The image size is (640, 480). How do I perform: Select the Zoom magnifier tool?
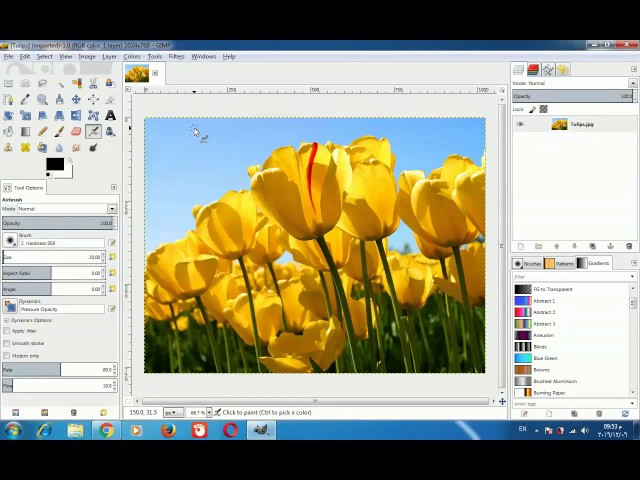[x=42, y=100]
